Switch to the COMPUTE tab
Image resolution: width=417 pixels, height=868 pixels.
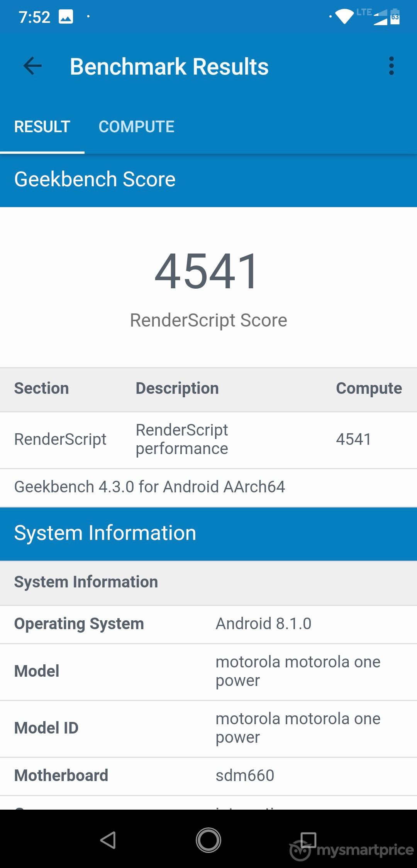pyautogui.click(x=136, y=127)
